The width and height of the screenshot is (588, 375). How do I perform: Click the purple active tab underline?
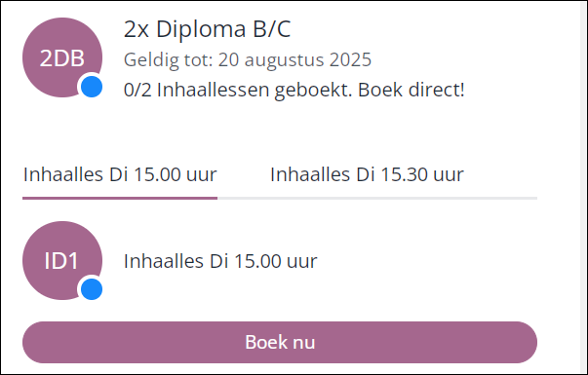tap(120, 198)
